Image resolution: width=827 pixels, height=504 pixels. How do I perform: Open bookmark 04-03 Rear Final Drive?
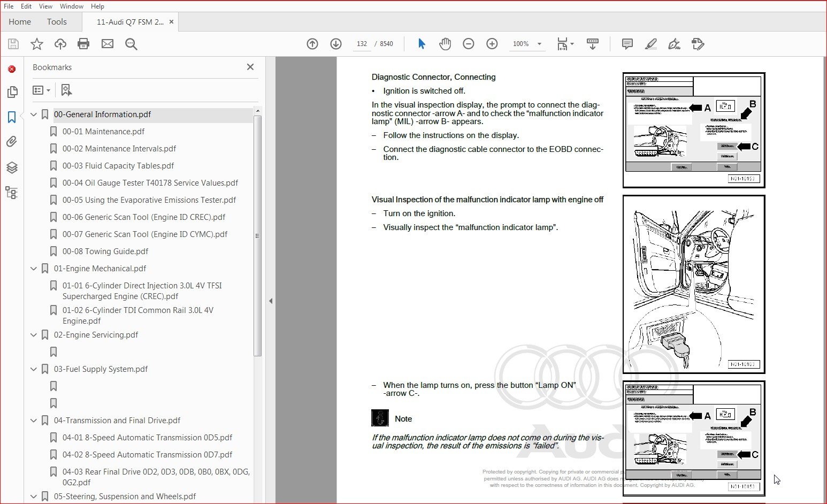pyautogui.click(x=156, y=477)
